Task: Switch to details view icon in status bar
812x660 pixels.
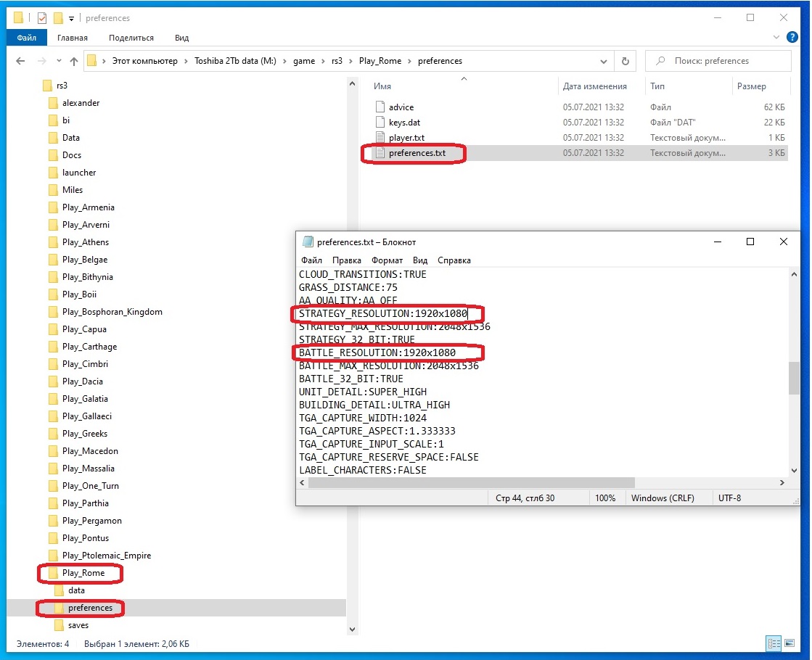Action: point(774,643)
